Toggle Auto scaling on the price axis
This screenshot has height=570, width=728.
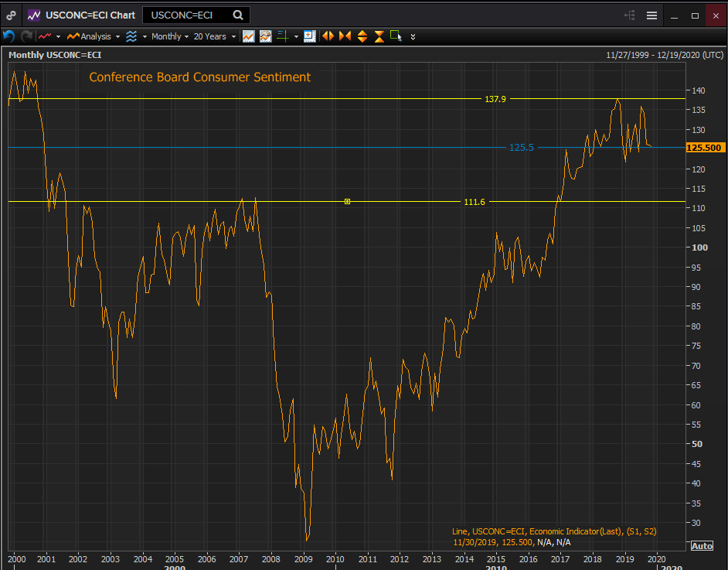tap(701, 546)
